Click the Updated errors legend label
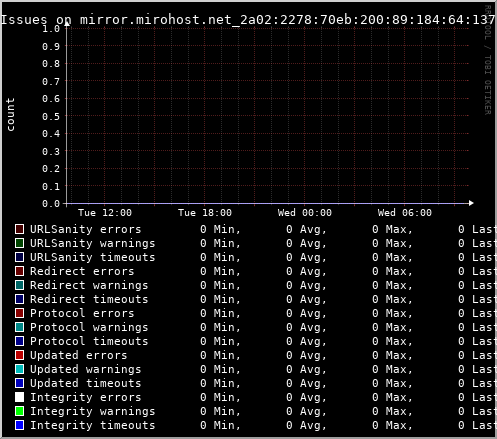Viewport: 497px width, 439px height. (79, 355)
